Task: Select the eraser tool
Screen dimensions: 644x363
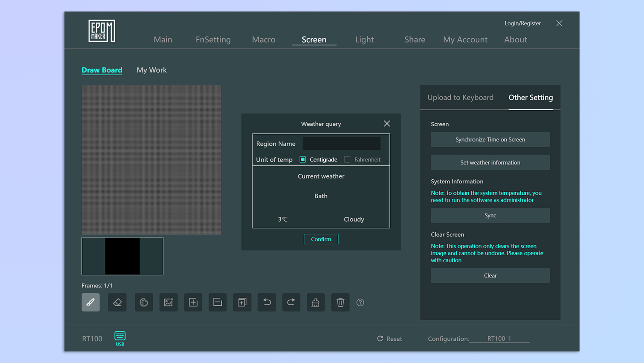Action: click(117, 302)
